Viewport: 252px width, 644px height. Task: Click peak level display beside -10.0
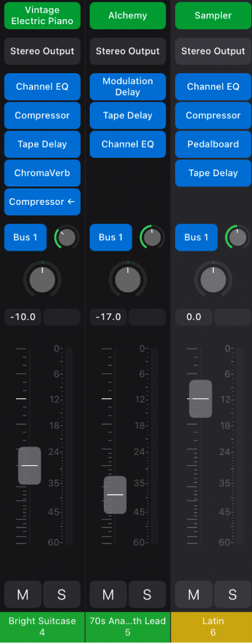(x=62, y=317)
